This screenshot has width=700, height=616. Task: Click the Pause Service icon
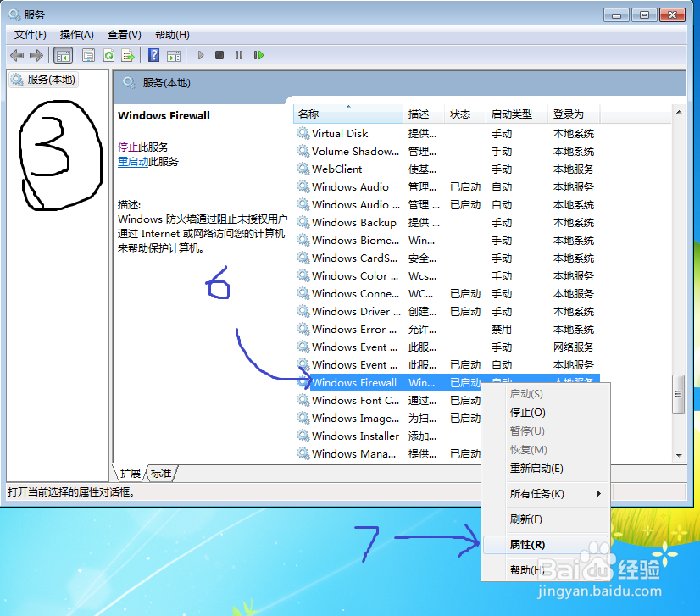[x=239, y=55]
